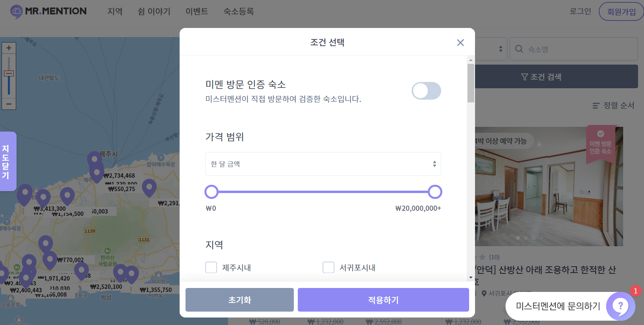Click the 대관탈도 label on the map

(x=49, y=78)
